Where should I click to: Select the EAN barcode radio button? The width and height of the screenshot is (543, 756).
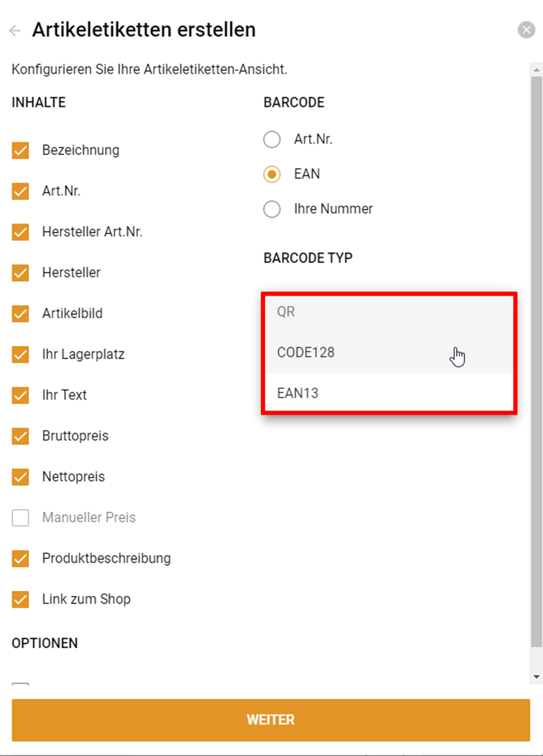272,175
